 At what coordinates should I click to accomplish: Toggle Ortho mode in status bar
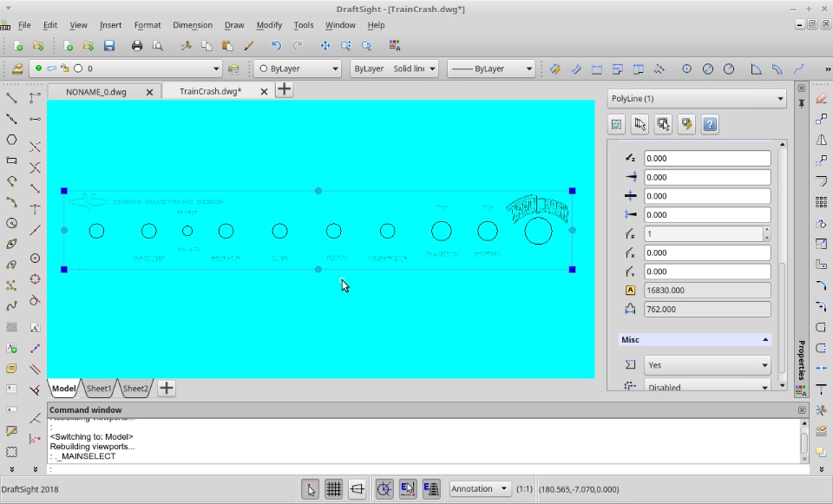(357, 489)
